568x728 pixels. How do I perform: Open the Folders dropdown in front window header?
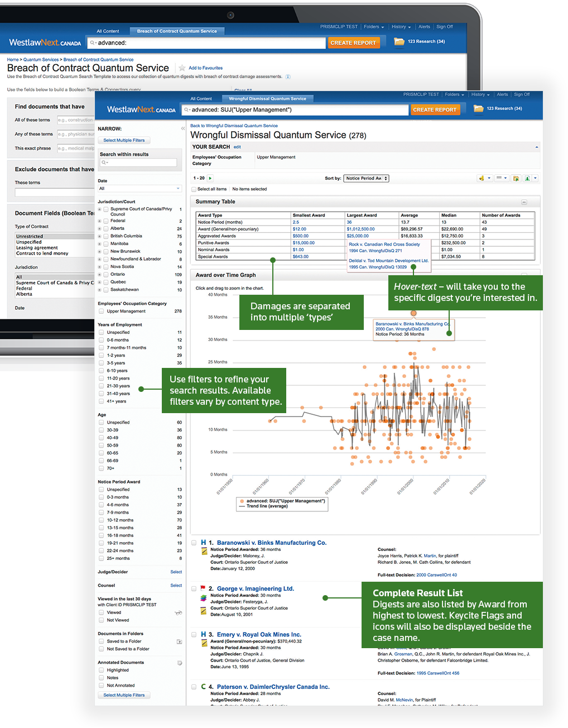pos(454,94)
